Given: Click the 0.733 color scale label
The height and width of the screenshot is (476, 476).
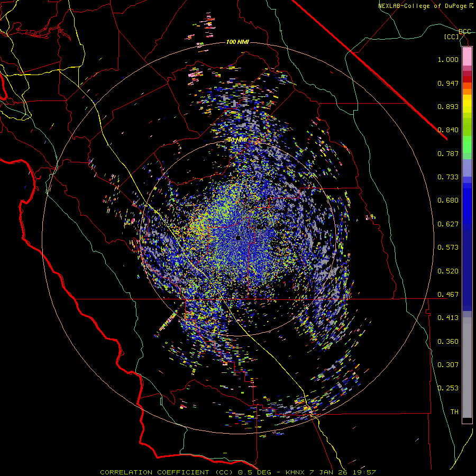Looking at the screenshot, I should (448, 177).
